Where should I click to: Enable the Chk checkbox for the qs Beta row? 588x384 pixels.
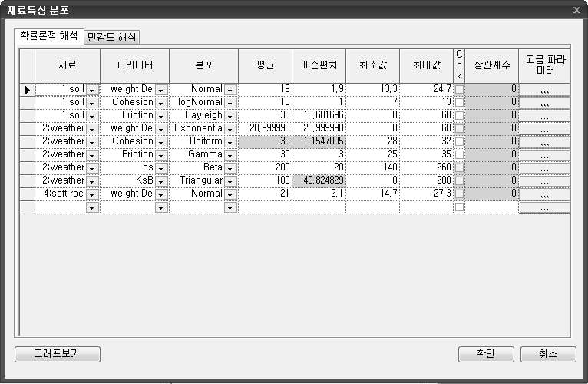(x=459, y=167)
